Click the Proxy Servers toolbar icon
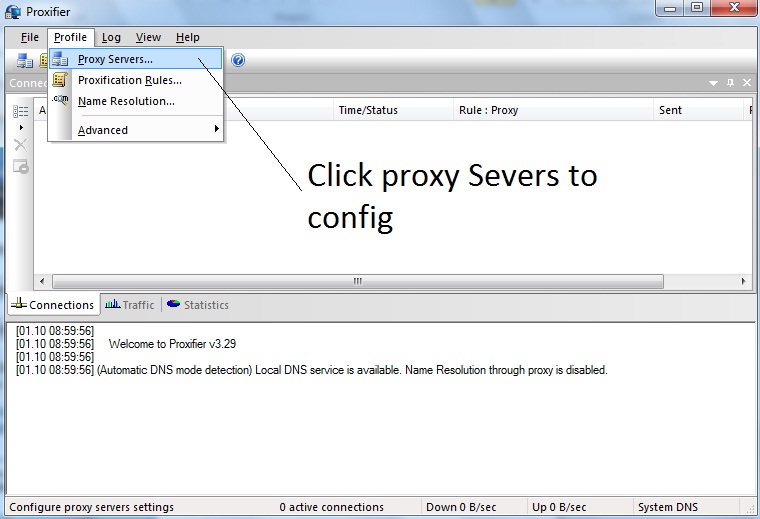Screen dimensions: 760x519 click(x=25, y=61)
